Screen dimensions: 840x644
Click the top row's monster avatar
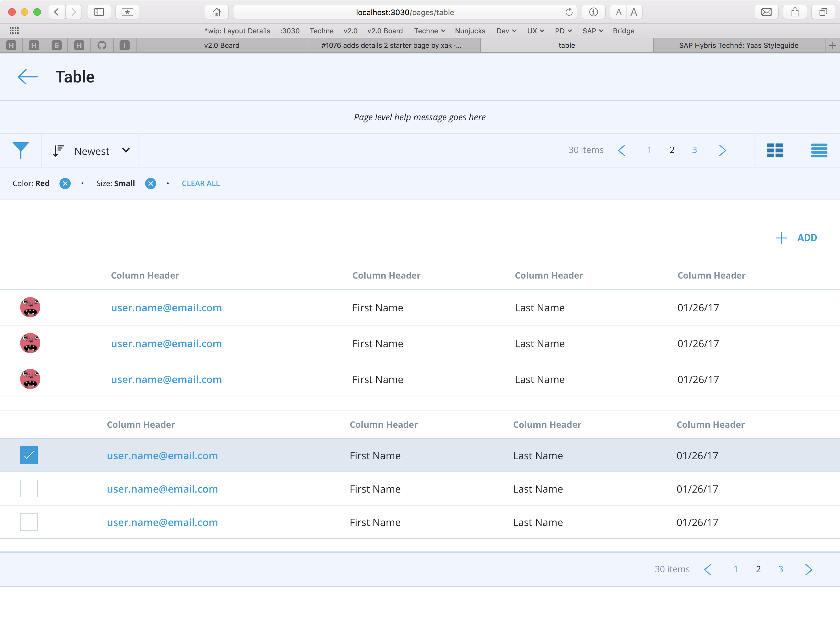pos(30,307)
